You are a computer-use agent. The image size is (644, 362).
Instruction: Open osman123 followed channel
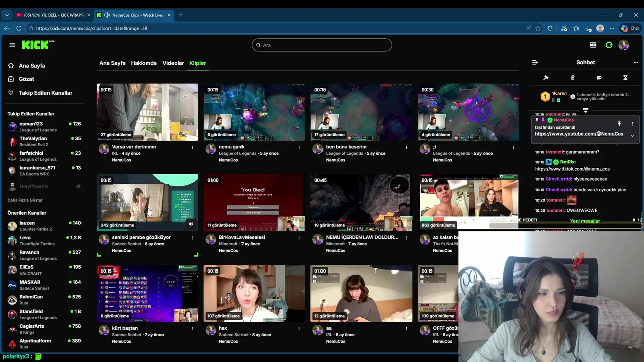point(44,126)
